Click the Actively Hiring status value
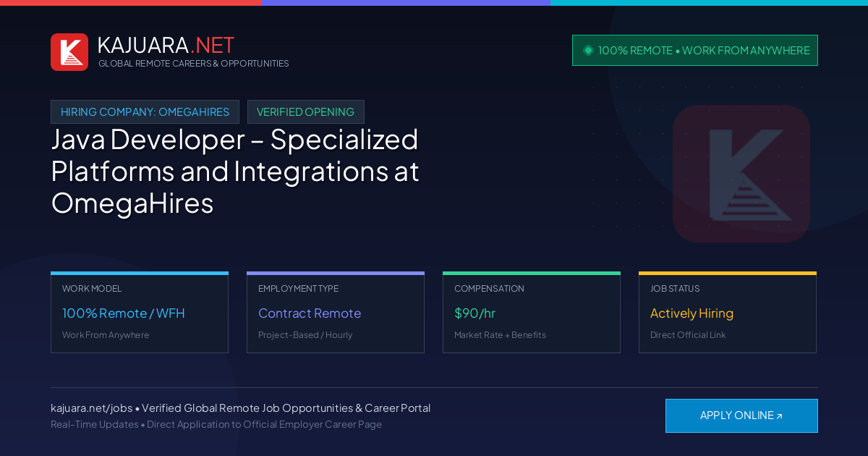 692,313
